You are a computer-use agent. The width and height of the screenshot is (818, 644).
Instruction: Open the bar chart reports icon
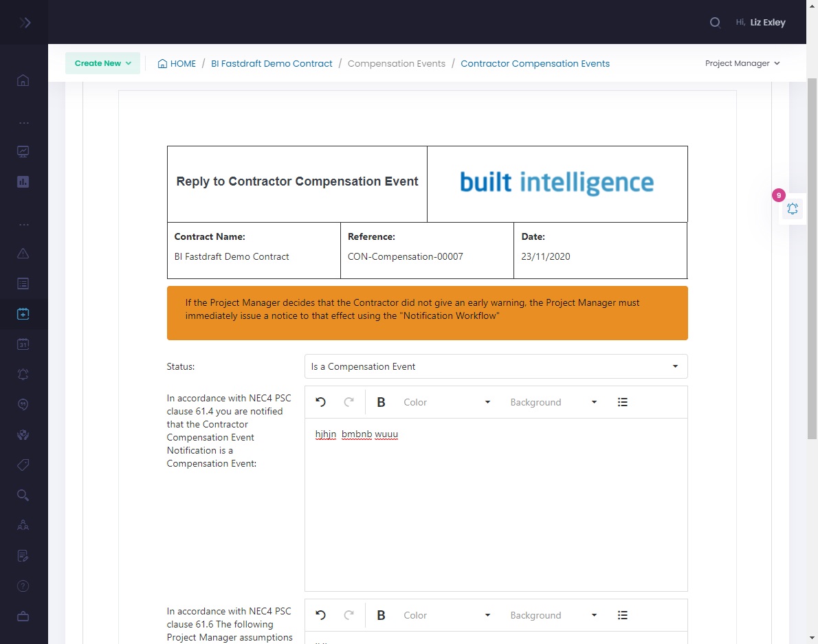(23, 182)
